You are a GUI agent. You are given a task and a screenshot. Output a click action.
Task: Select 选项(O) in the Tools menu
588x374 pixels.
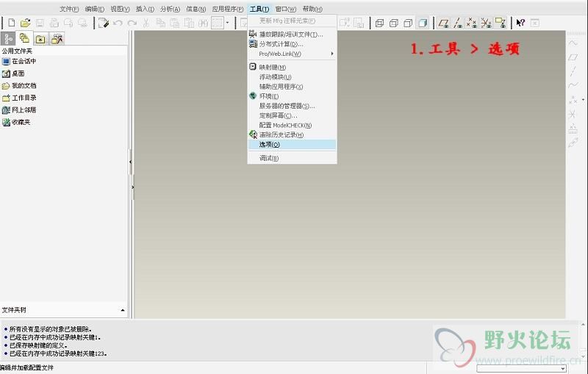coord(292,145)
